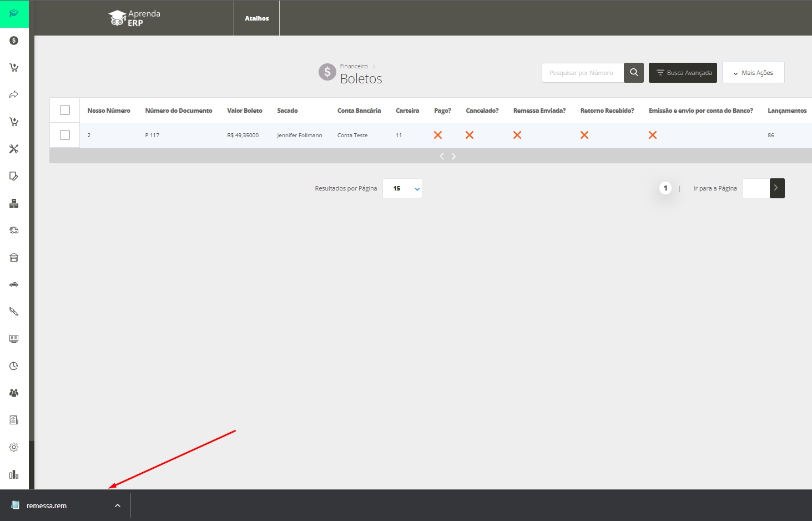Click the table's scroll right arrow
This screenshot has width=812, height=521.
[453, 156]
